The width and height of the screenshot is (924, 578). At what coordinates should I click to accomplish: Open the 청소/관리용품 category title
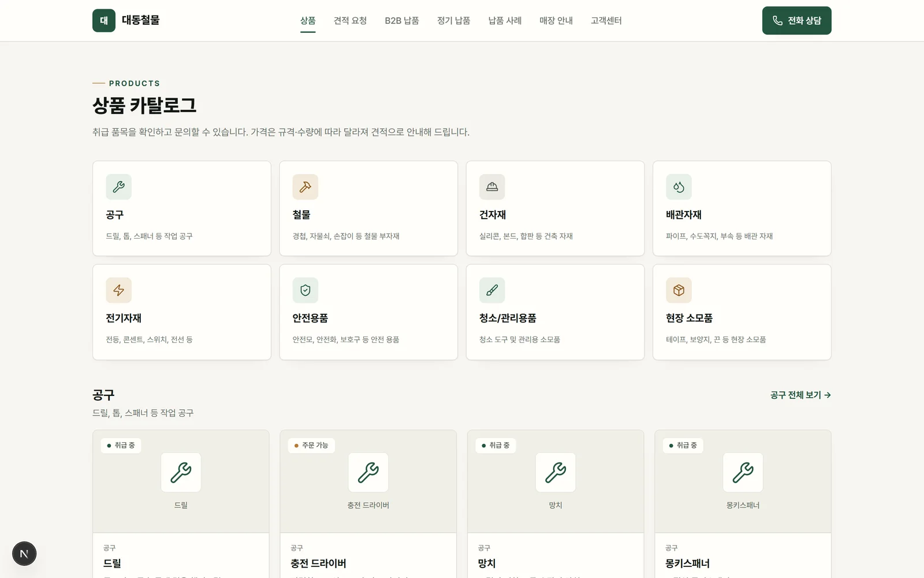pos(508,318)
